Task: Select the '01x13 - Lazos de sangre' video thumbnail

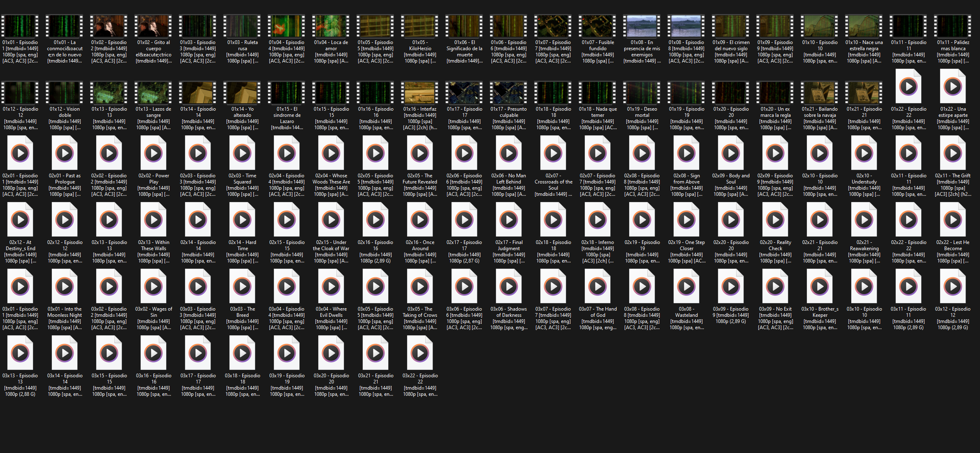Action: 153,93
